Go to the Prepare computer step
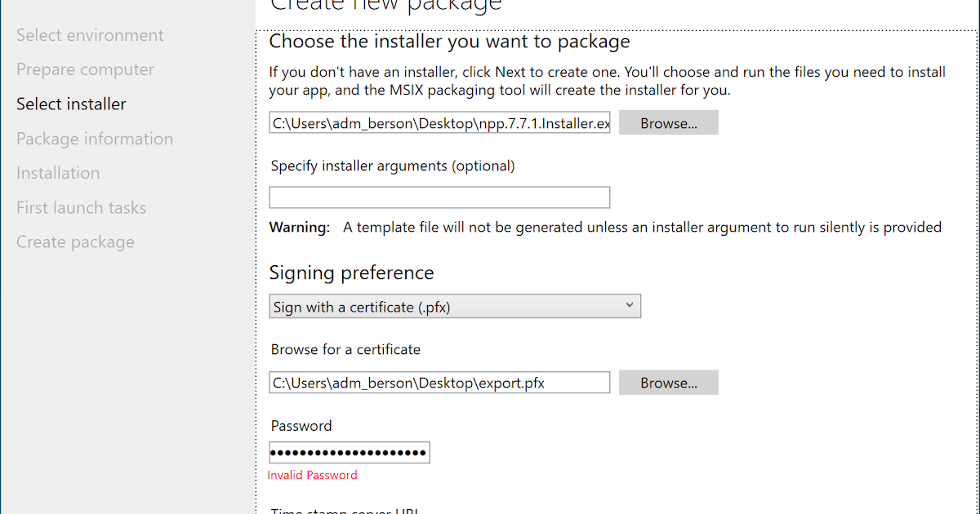Image resolution: width=980 pixels, height=514 pixels. point(85,69)
